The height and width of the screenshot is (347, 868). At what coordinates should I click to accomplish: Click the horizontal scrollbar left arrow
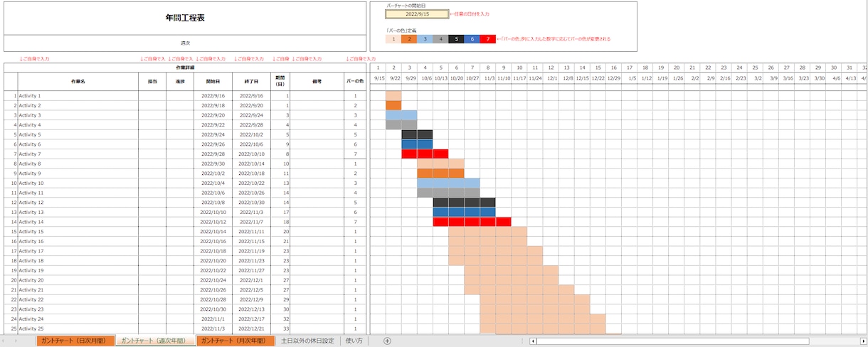coord(534,341)
